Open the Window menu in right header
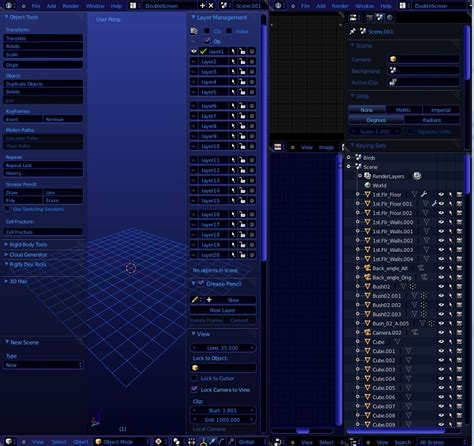This screenshot has height=446, width=474. pyautogui.click(x=364, y=6)
